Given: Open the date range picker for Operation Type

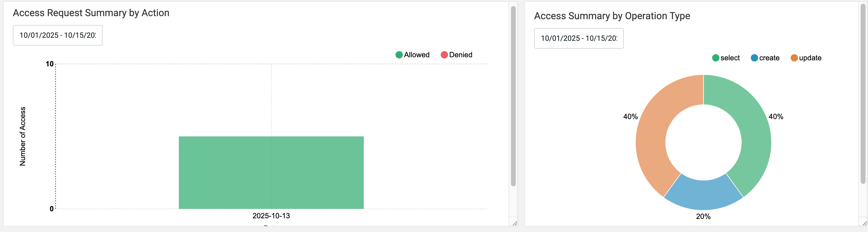Looking at the screenshot, I should click(579, 38).
